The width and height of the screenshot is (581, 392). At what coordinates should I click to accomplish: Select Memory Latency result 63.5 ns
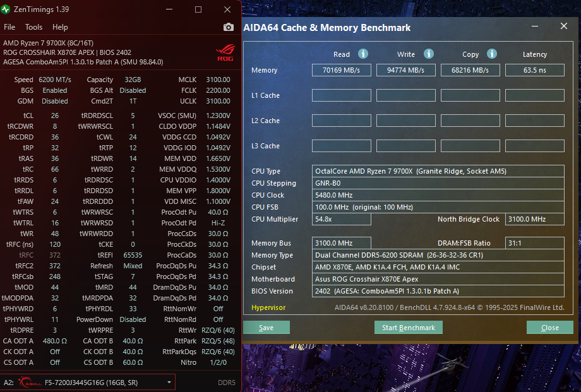535,70
